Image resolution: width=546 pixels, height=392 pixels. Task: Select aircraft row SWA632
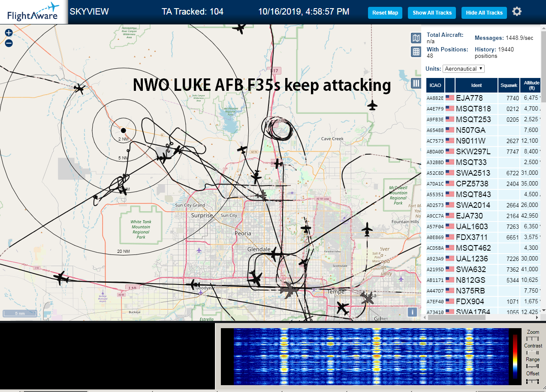point(483,269)
